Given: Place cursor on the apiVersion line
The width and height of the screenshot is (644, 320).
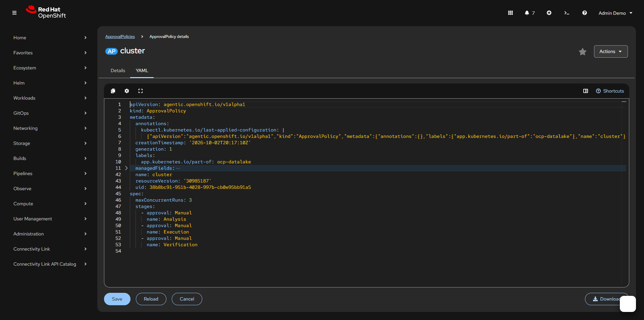Looking at the screenshot, I should 187,104.
